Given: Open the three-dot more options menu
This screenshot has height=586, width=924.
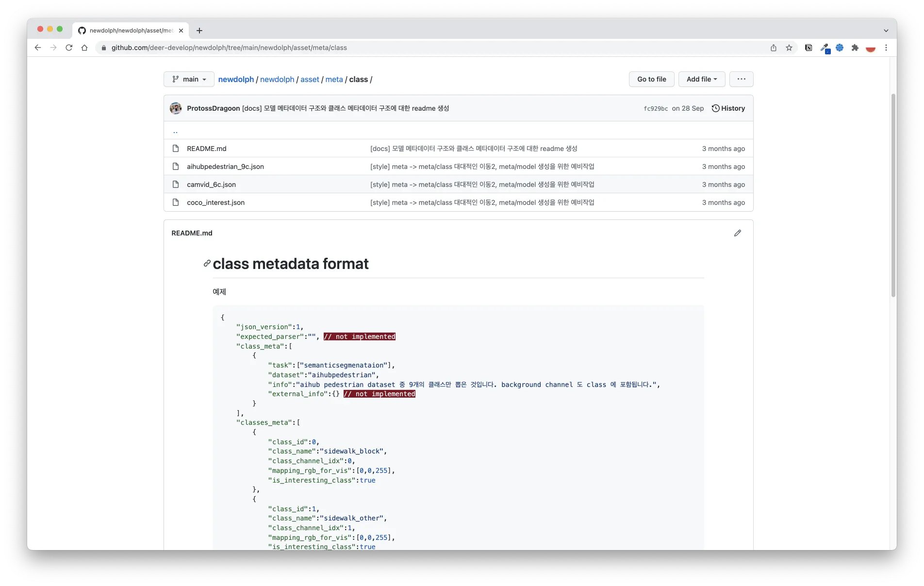Looking at the screenshot, I should pyautogui.click(x=741, y=79).
